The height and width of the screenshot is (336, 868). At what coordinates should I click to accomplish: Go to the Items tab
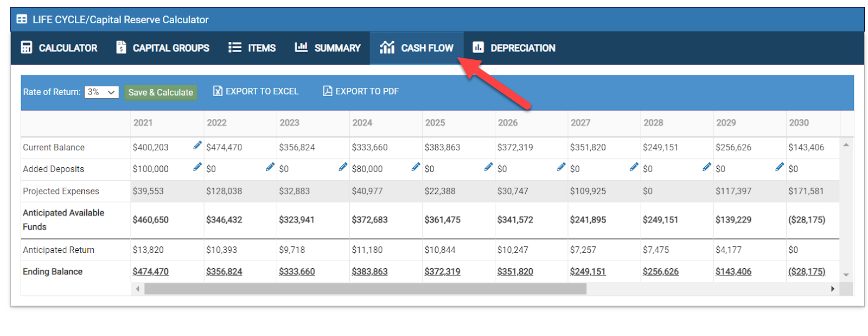(252, 48)
